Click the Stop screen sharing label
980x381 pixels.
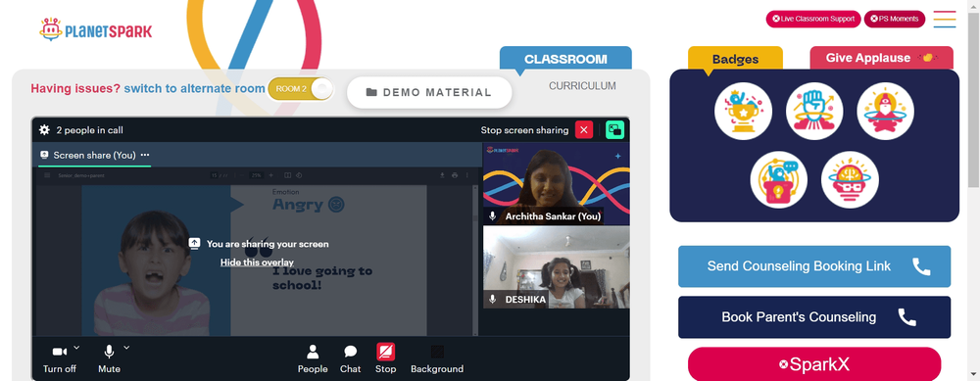pos(524,130)
